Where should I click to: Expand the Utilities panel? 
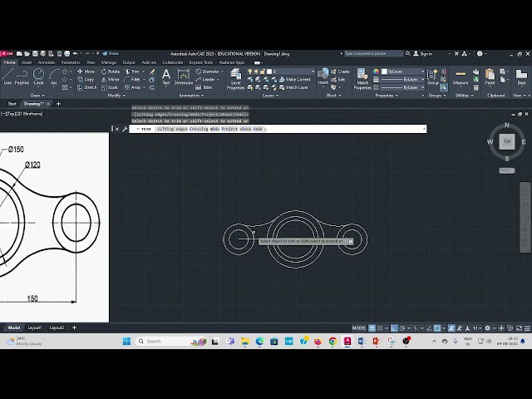point(464,96)
